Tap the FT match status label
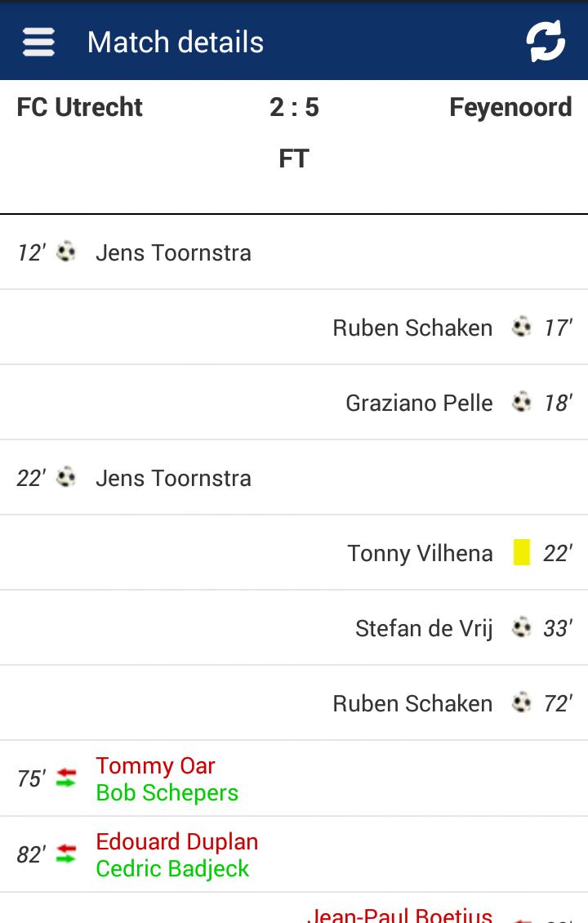 click(x=294, y=158)
